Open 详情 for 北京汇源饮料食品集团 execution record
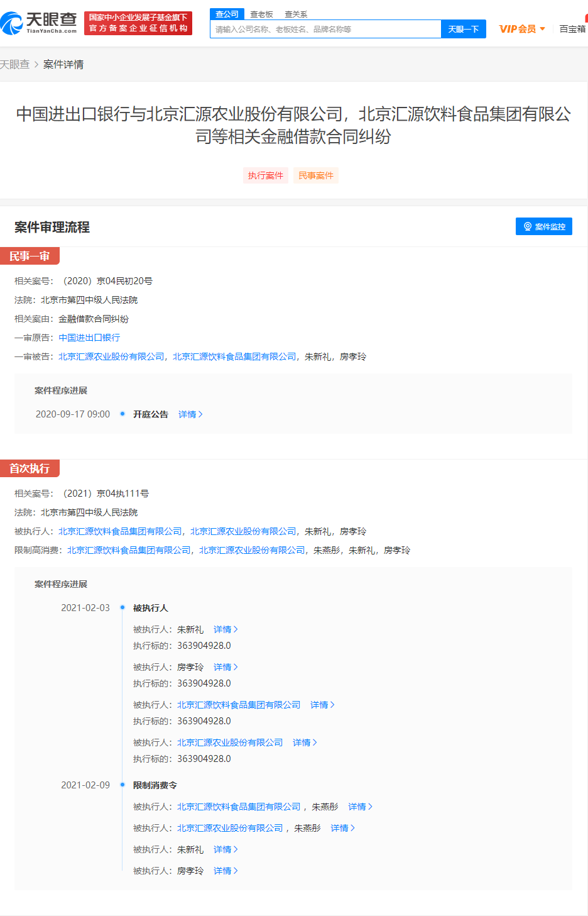The height and width of the screenshot is (916, 588). coord(322,705)
